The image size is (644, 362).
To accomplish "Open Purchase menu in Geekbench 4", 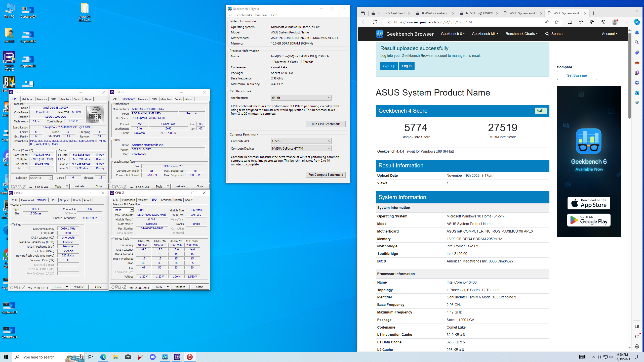I will (x=261, y=15).
